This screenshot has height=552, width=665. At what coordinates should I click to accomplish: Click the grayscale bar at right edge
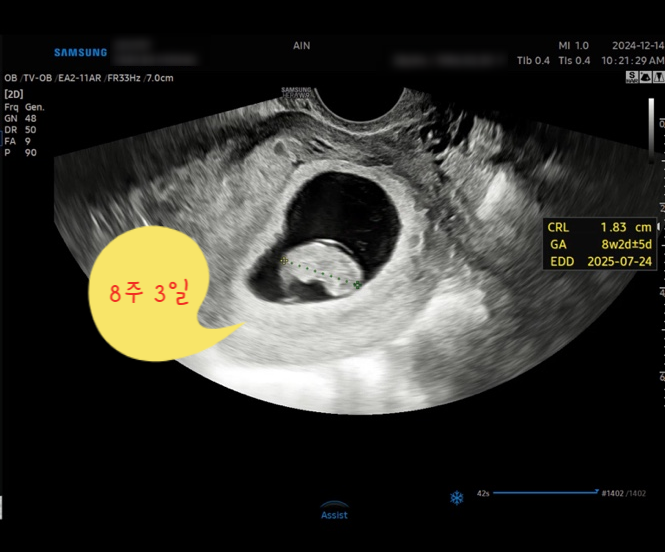click(651, 131)
